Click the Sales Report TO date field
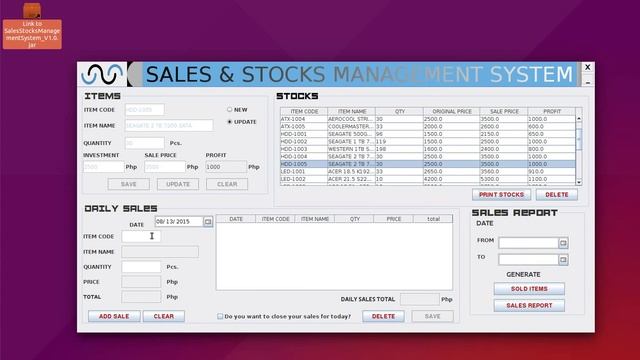This screenshot has width=640, height=360. [x=529, y=260]
